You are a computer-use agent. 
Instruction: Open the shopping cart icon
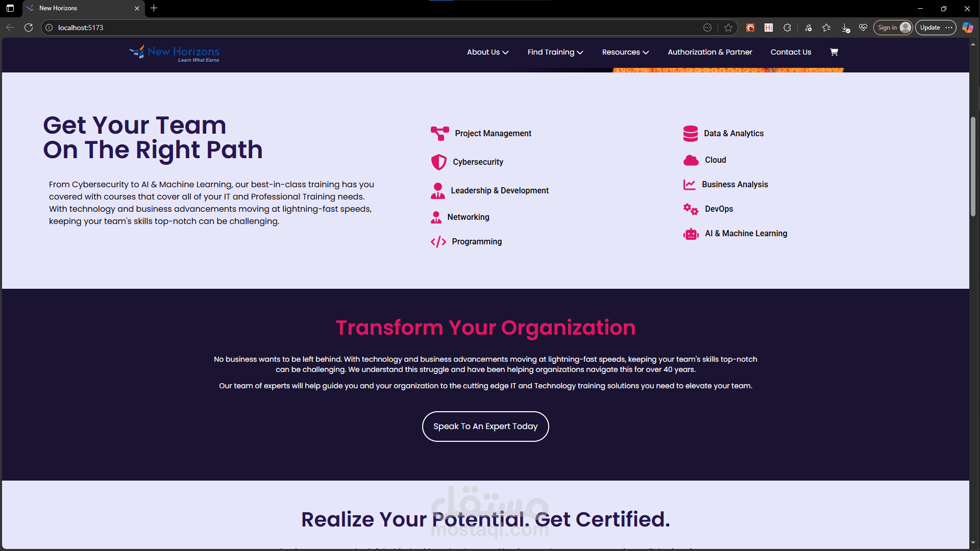click(x=834, y=52)
